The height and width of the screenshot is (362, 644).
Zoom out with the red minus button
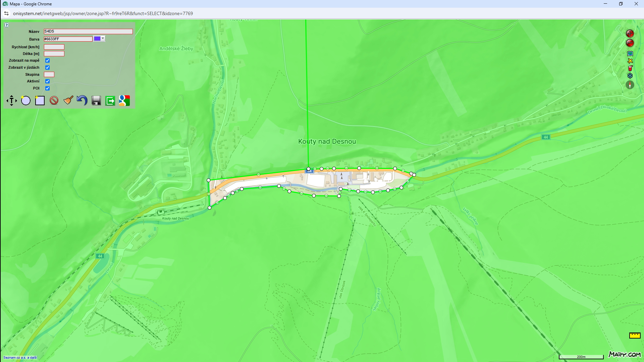coord(630,43)
